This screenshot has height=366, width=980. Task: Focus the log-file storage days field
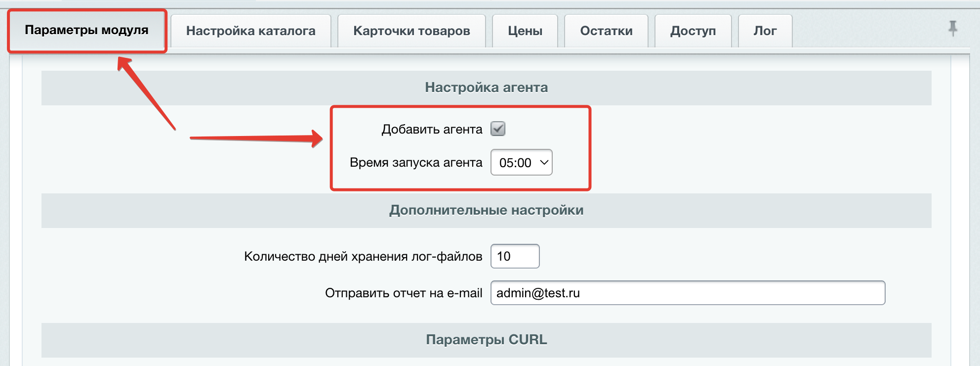(515, 256)
